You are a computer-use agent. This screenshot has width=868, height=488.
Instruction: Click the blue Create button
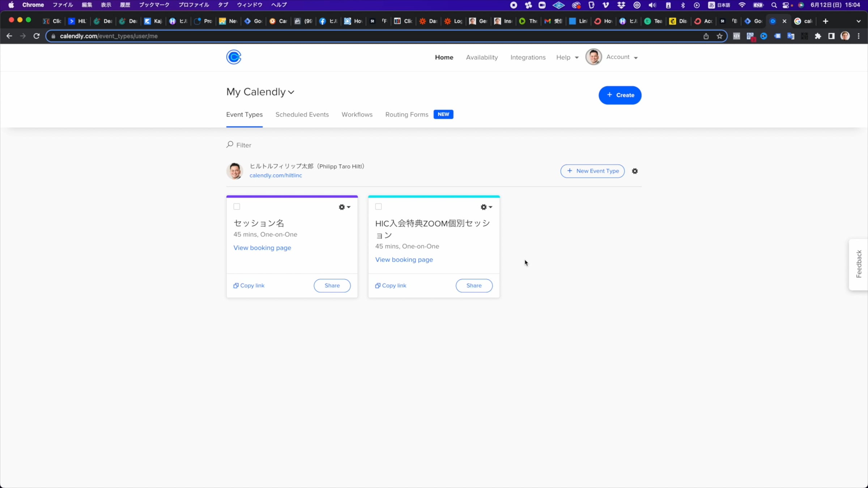click(620, 95)
